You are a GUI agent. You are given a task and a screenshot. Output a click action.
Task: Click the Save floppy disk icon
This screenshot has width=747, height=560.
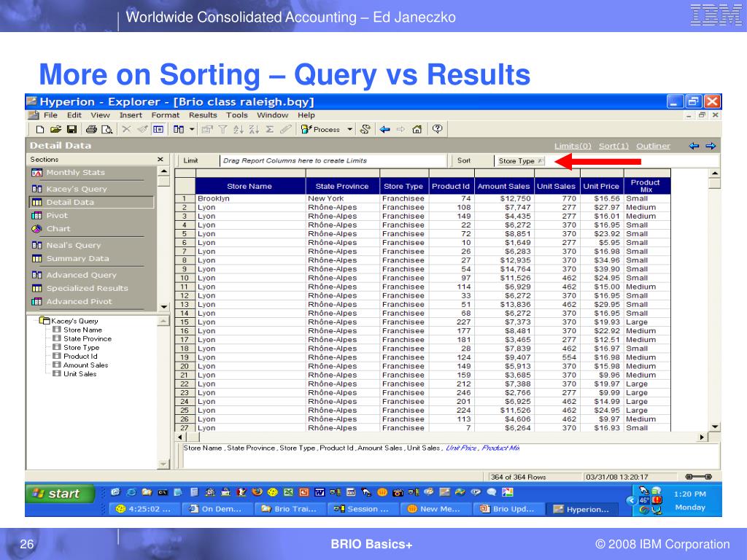click(x=71, y=129)
